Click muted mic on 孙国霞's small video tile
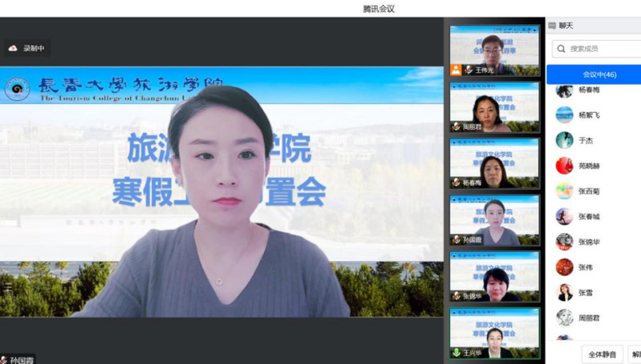This screenshot has height=364, width=641. pos(456,240)
